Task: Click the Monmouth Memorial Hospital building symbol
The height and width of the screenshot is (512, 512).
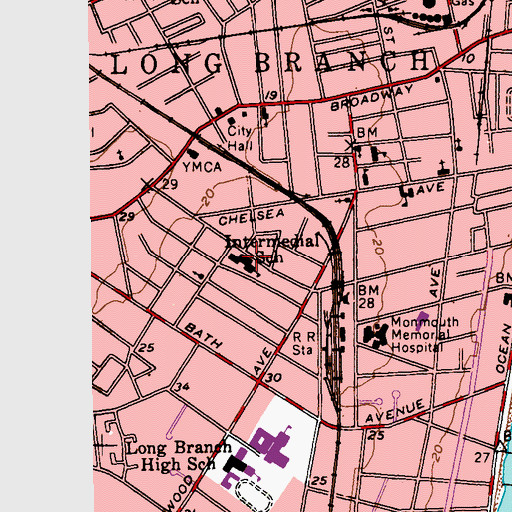Action: [x=376, y=336]
